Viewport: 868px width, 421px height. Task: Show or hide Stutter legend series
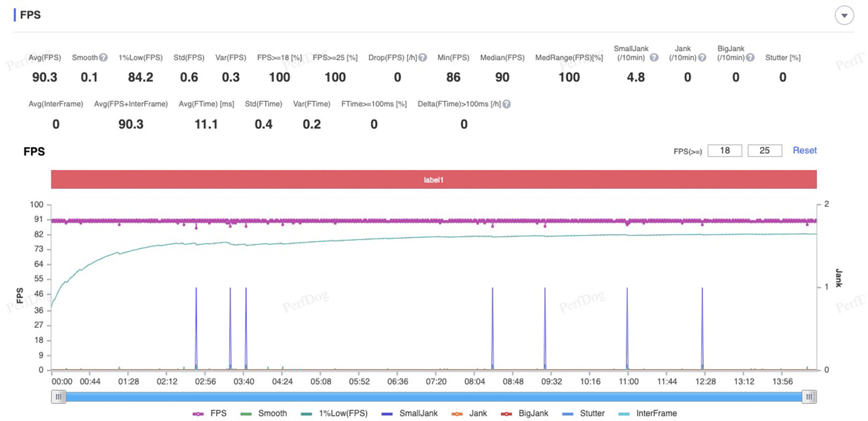coord(583,414)
